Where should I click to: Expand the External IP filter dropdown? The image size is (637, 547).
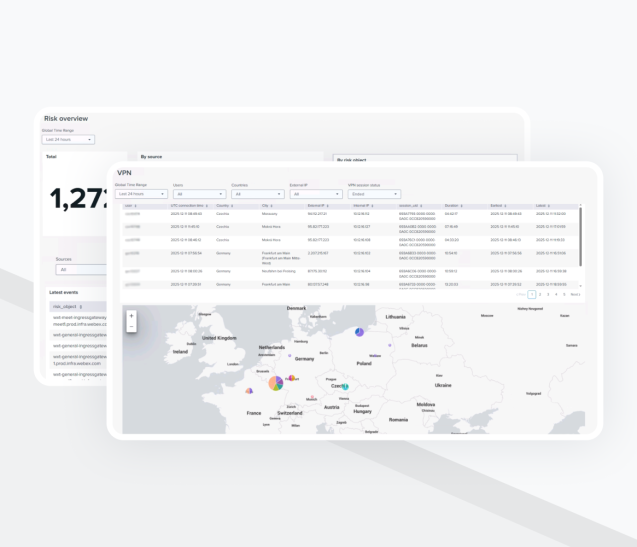pyautogui.click(x=315, y=194)
